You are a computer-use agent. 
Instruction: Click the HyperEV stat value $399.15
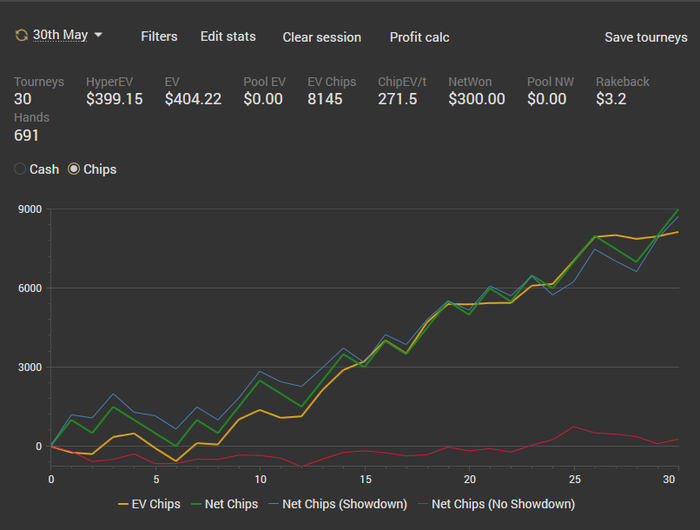tap(114, 99)
